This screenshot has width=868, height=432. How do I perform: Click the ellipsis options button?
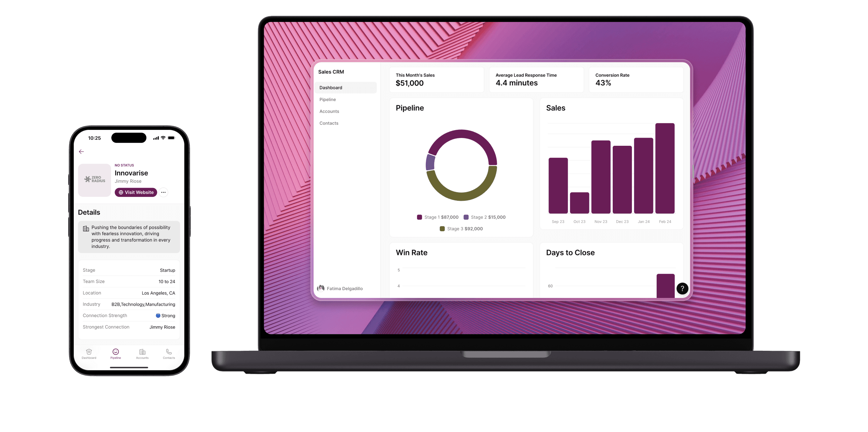(x=165, y=192)
